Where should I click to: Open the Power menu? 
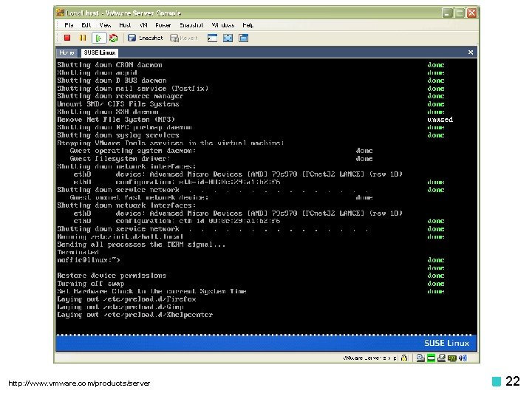tap(163, 25)
